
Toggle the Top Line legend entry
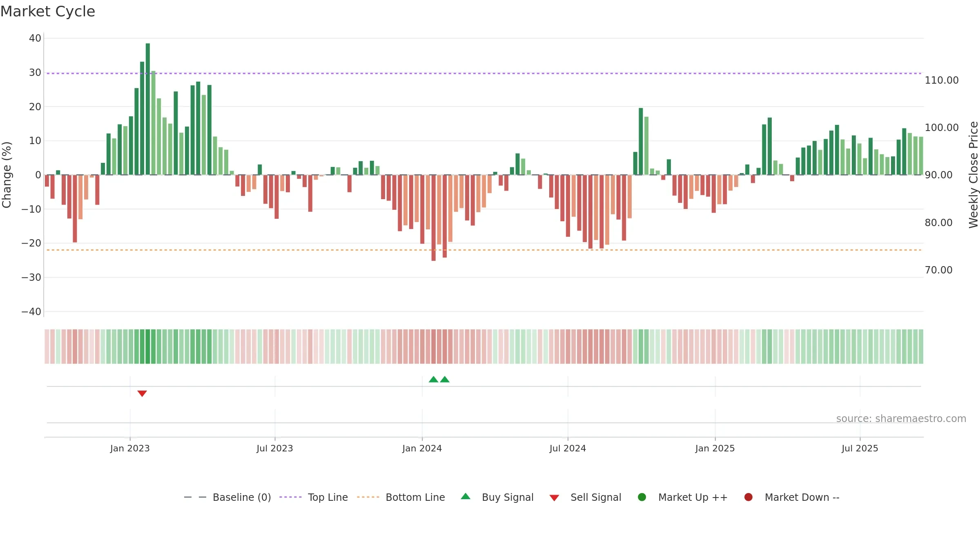point(314,497)
